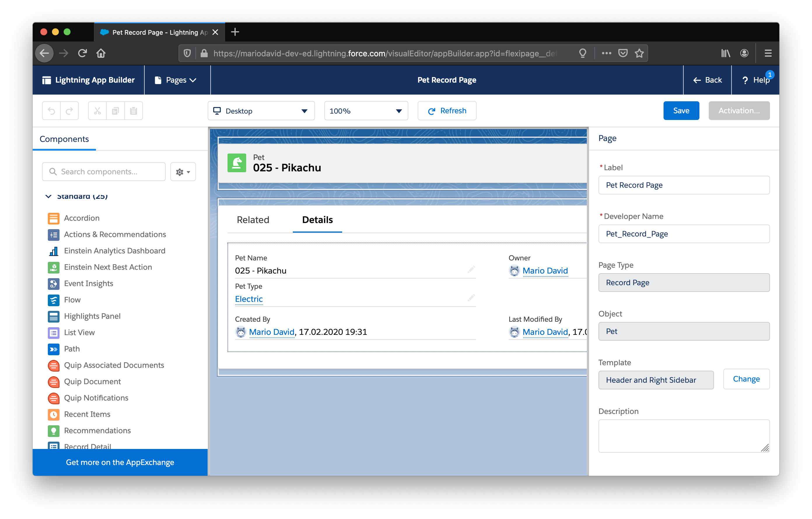Click the Description text area
Screen dimensions: 812x519
pyautogui.click(x=684, y=436)
